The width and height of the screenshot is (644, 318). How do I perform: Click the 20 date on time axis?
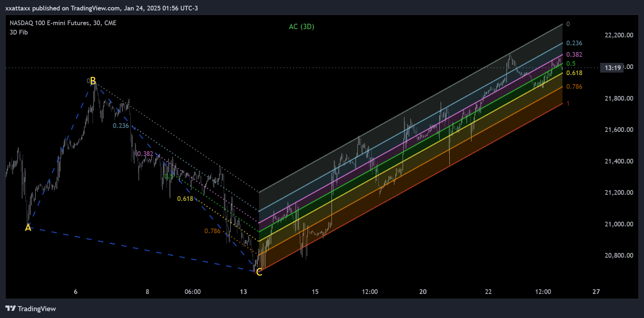423,292
